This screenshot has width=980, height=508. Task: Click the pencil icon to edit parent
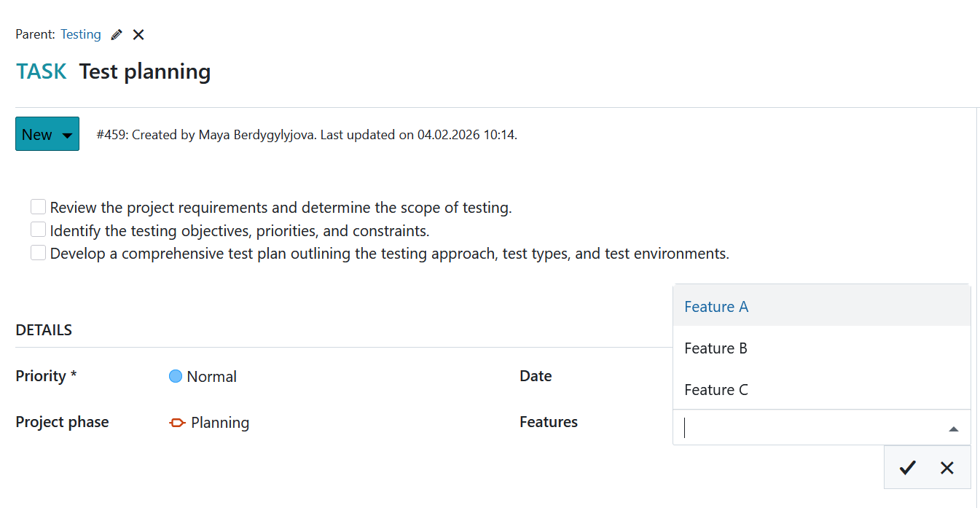tap(116, 34)
